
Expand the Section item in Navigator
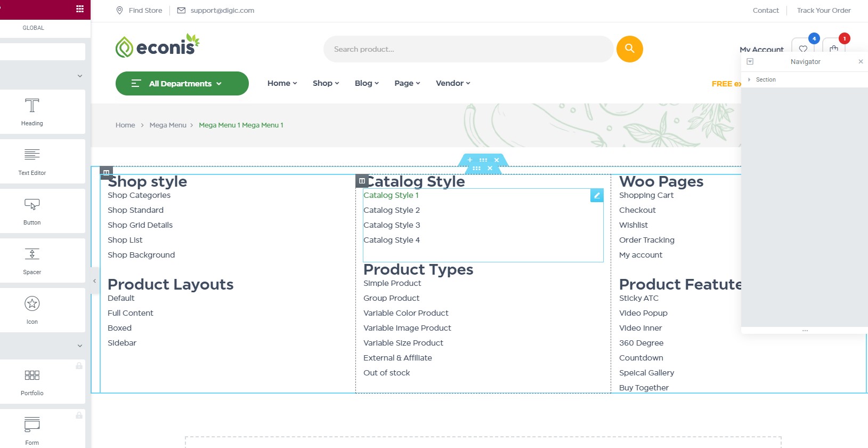pos(749,79)
